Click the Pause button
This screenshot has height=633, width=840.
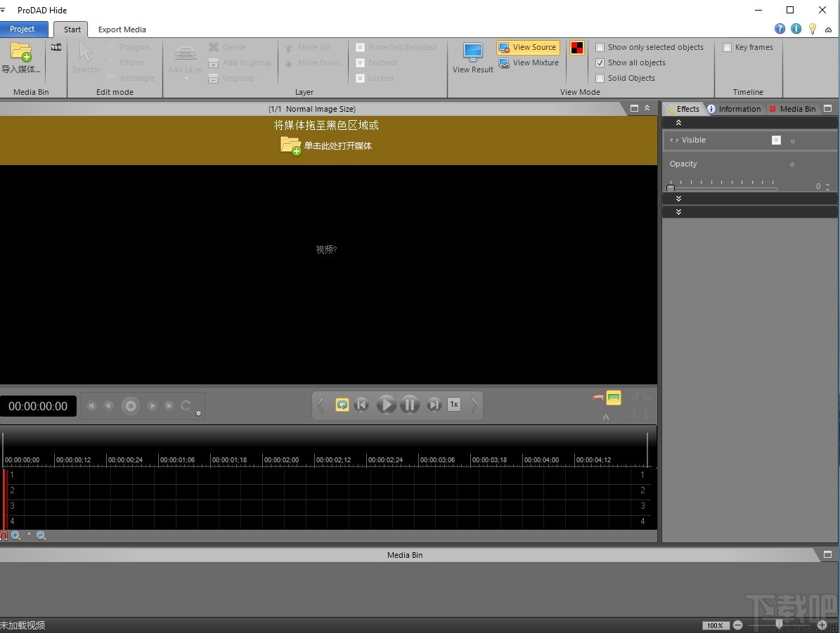pos(410,405)
